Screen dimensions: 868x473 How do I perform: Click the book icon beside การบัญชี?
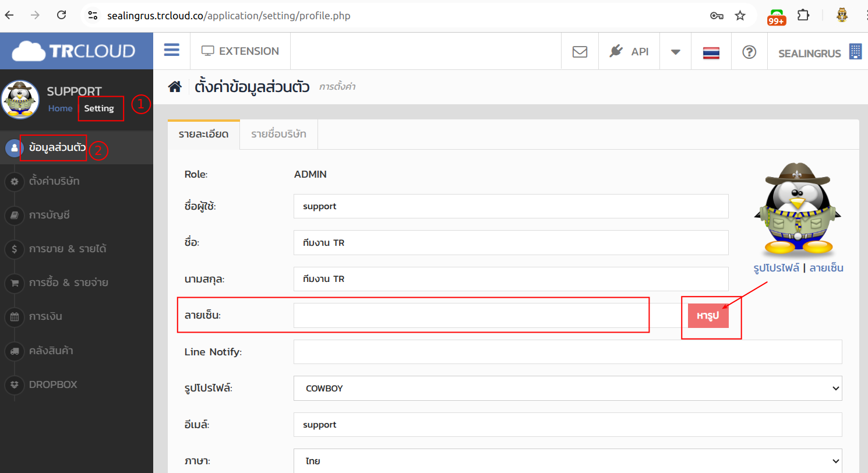(x=14, y=216)
